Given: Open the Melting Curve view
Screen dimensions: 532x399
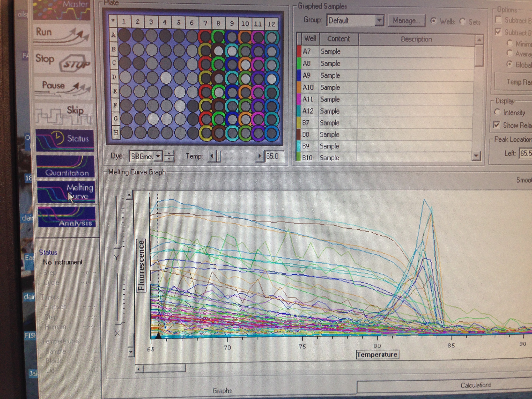Looking at the screenshot, I should point(66,192).
